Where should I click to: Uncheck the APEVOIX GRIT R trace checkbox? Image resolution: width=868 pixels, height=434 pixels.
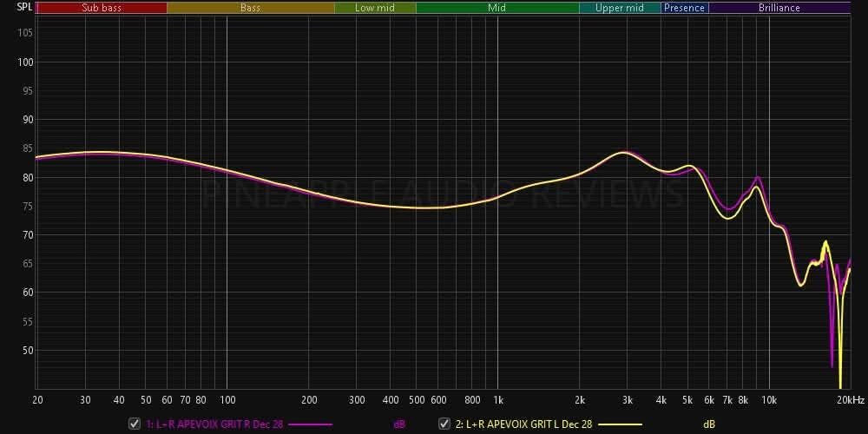135,424
